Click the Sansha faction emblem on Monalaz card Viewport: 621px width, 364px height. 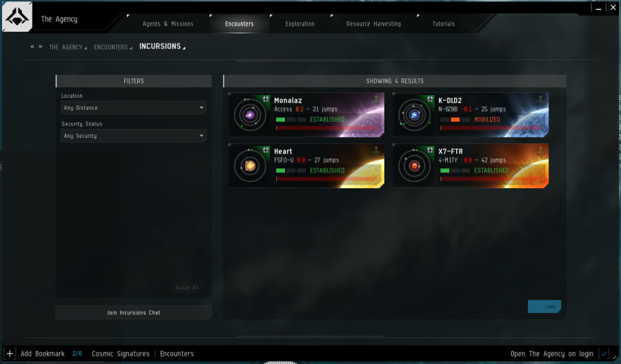376,100
